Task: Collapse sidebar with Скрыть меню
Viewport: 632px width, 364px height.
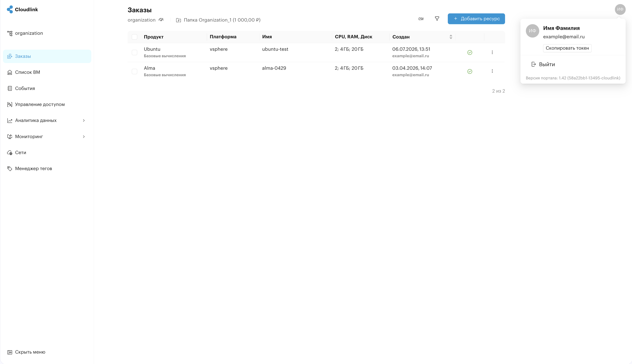Action: pyautogui.click(x=26, y=352)
